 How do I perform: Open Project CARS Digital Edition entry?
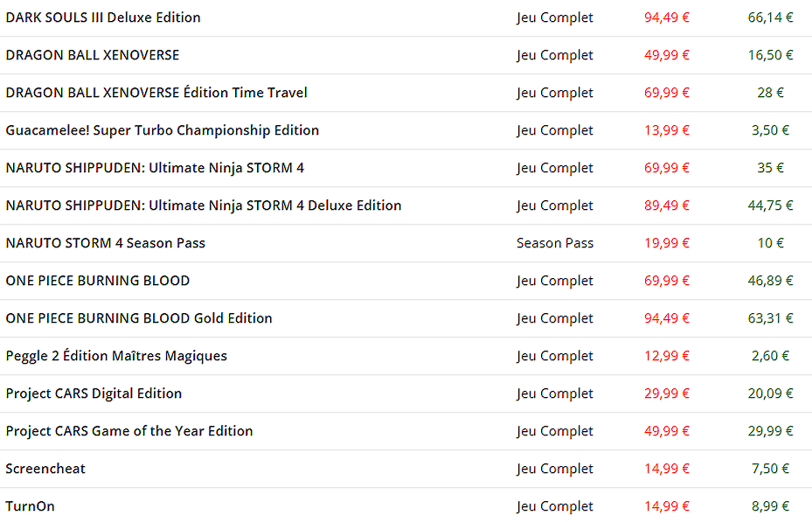(94, 393)
